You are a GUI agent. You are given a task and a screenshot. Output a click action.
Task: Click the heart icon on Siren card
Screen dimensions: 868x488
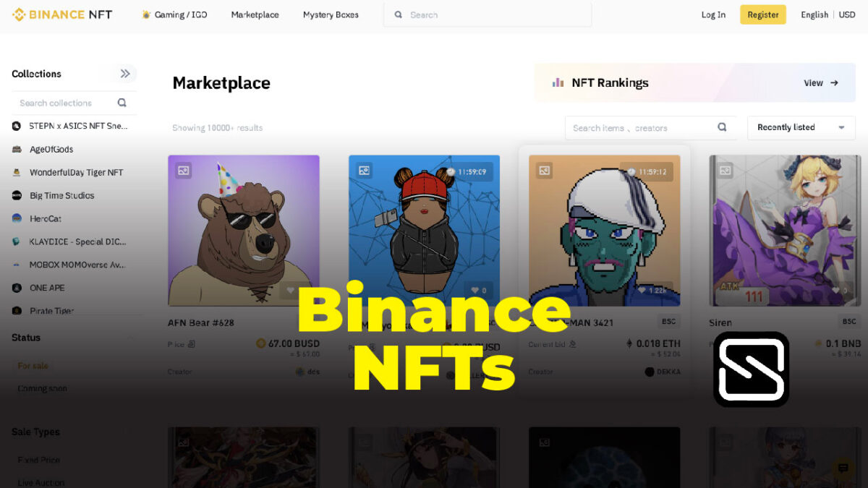[x=836, y=290]
